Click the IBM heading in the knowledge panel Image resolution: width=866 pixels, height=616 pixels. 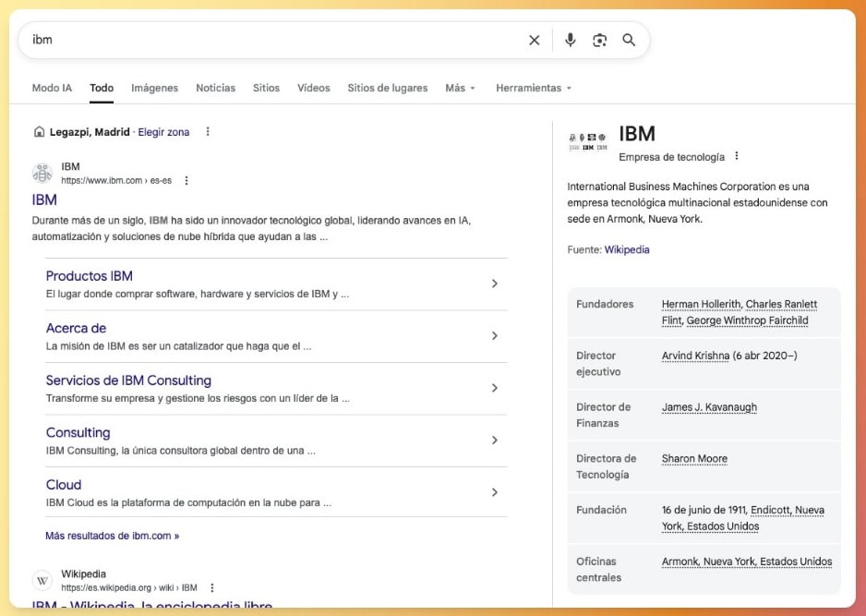[x=637, y=134]
